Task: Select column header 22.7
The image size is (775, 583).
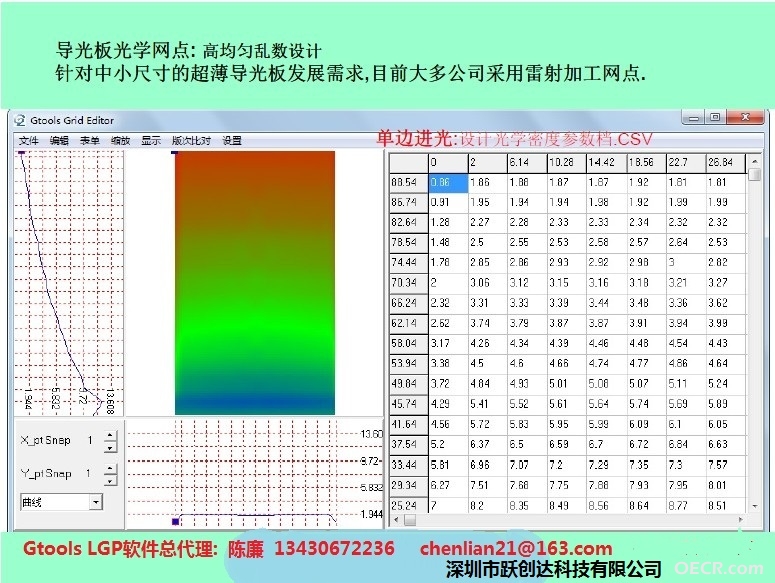Action: 686,162
